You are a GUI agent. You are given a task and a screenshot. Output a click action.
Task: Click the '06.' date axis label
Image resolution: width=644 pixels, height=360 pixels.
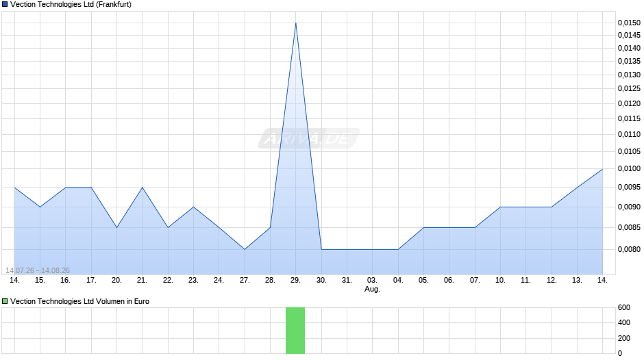tap(449, 280)
